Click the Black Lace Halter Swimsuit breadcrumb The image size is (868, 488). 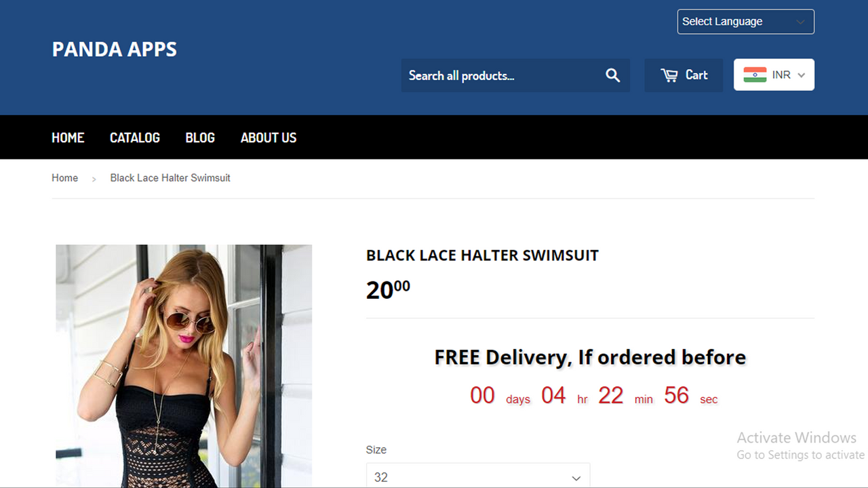(170, 178)
